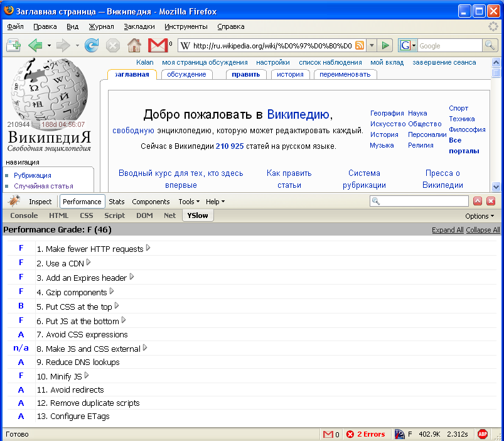Open the Firebug Help dropdown

click(215, 202)
